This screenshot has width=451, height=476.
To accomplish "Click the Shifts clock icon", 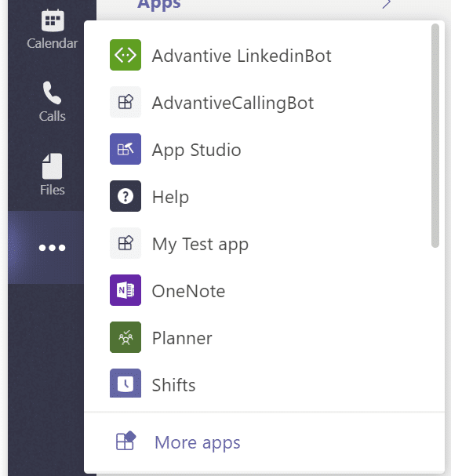I will [x=125, y=383].
